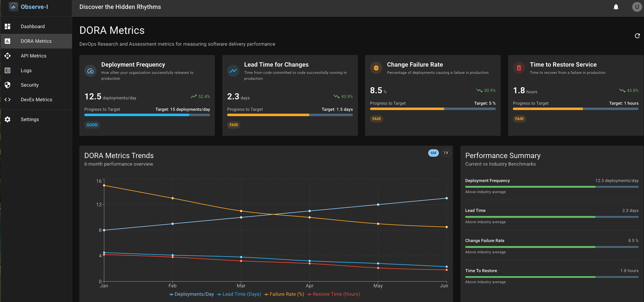The width and height of the screenshot is (644, 302).
Task: Click the 'DORA Metrics Trends' heading
Action: pyautogui.click(x=119, y=156)
